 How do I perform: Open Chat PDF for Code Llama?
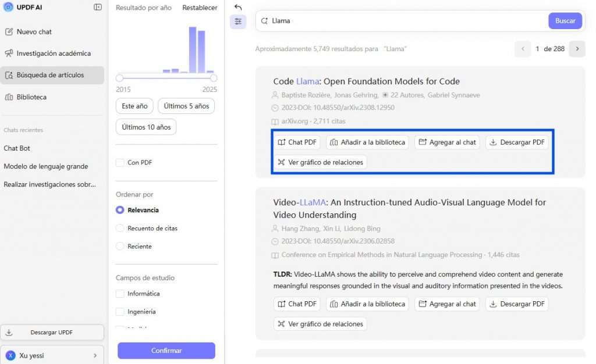click(x=297, y=142)
